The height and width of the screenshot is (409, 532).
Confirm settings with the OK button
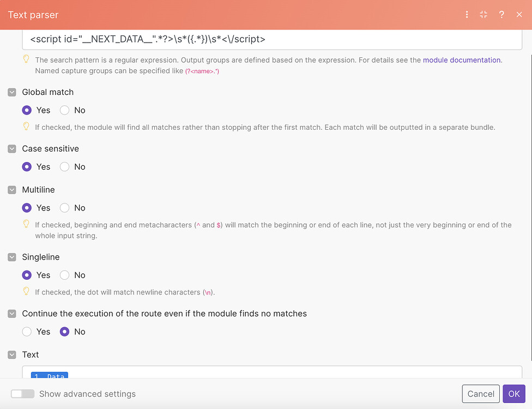[x=514, y=393]
